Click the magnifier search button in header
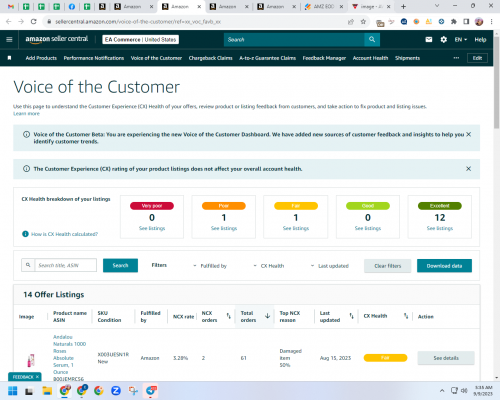 (x=372, y=40)
